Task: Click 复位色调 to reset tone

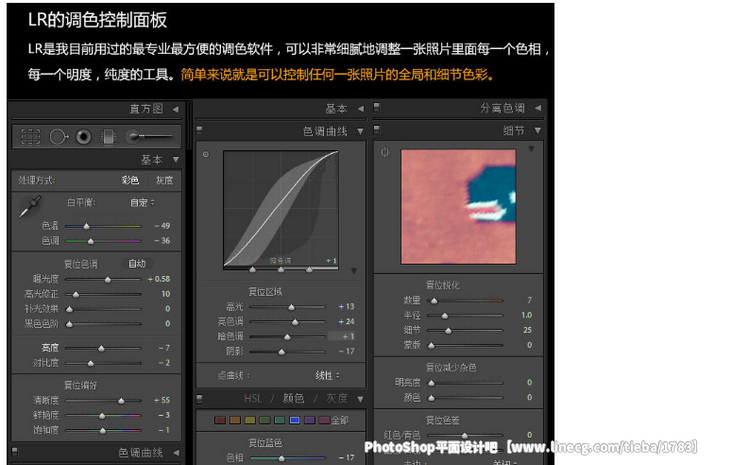Action: pyautogui.click(x=81, y=264)
